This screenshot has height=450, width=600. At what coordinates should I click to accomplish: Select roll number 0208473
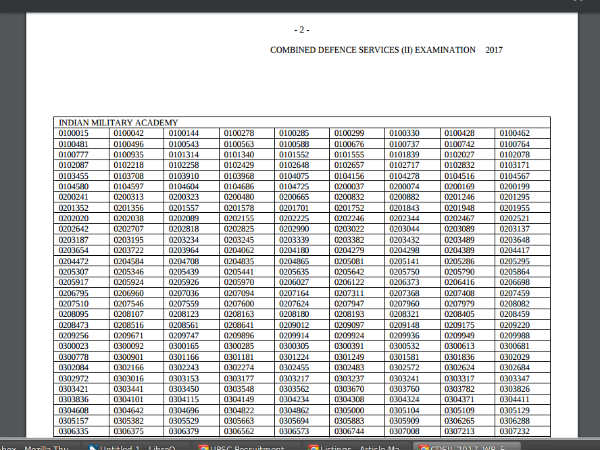coord(73,325)
